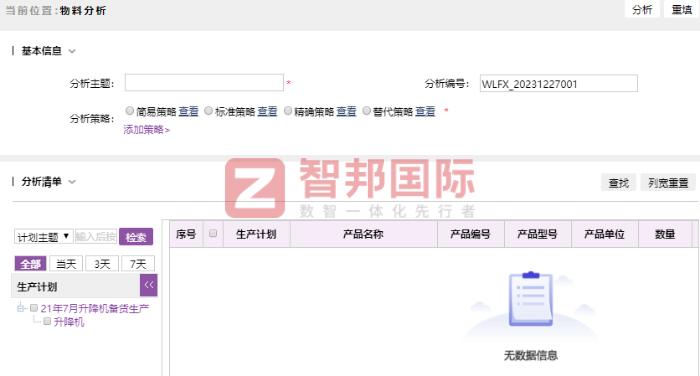
Task: Check the 升降机 tree item checkbox
Action: tap(47, 322)
